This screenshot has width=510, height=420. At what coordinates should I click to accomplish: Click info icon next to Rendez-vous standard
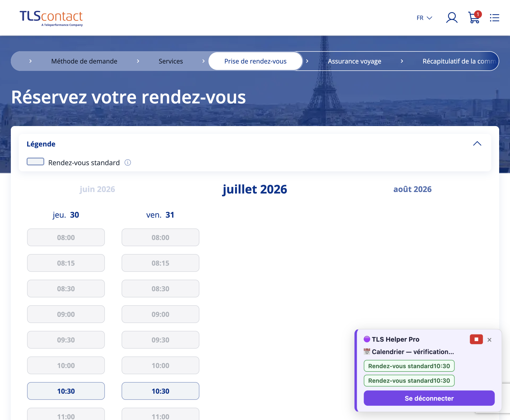(x=128, y=162)
